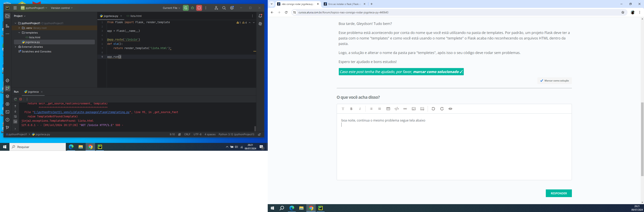Click the code block icon in toolbar

(x=396, y=109)
